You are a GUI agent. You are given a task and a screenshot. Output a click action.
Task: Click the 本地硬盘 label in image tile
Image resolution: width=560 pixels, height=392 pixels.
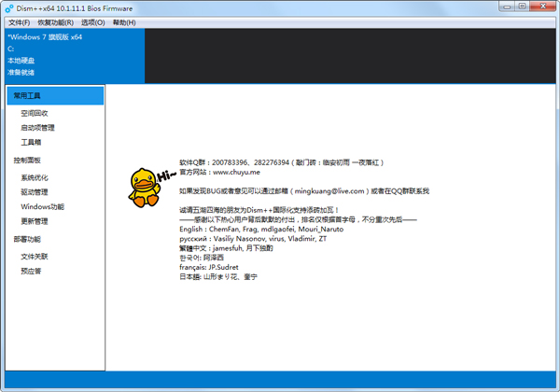21,61
